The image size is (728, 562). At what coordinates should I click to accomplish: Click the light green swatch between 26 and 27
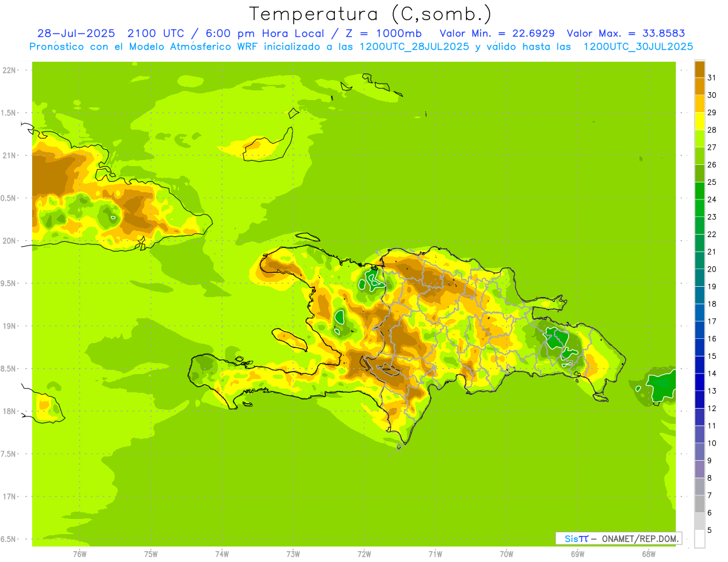coord(699,156)
